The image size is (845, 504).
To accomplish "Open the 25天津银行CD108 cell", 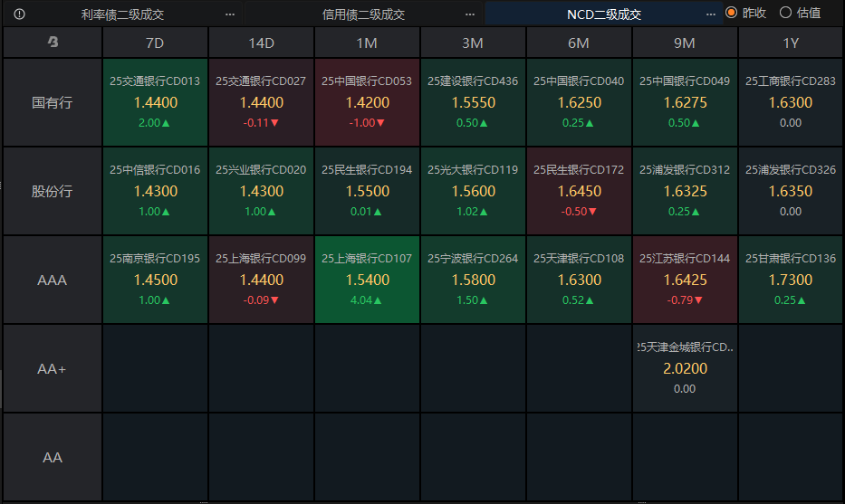I will tap(579, 280).
